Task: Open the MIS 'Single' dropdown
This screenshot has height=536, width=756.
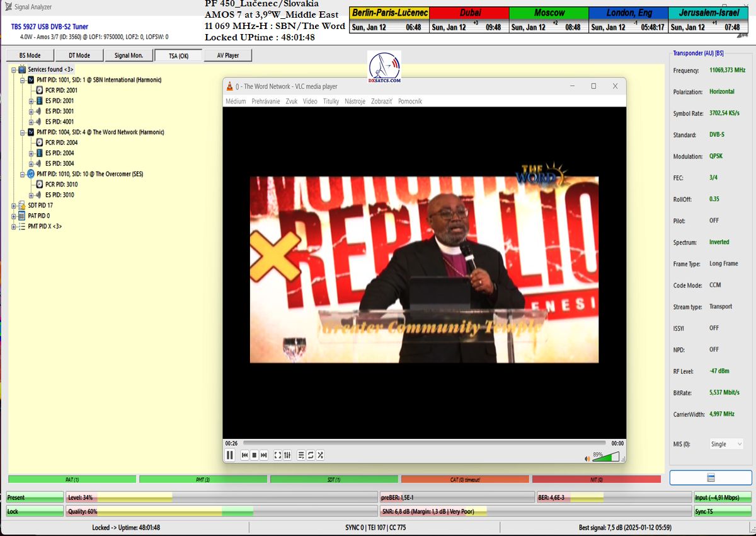Action: click(726, 444)
